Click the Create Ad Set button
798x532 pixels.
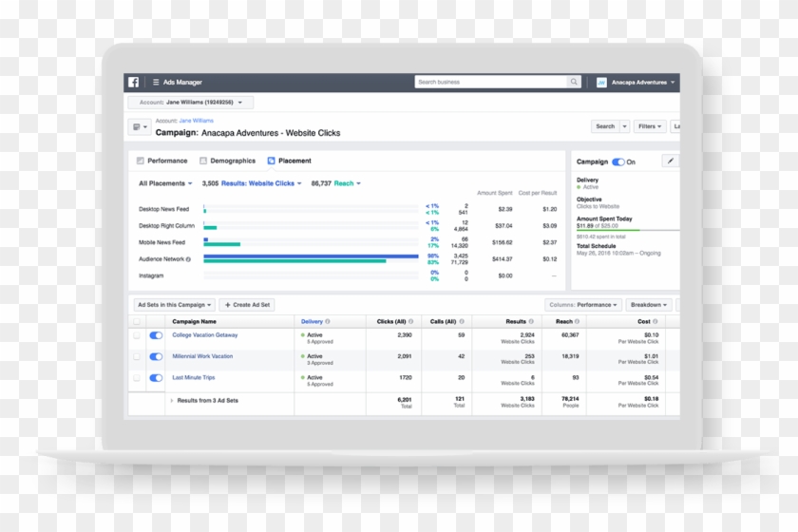click(x=247, y=305)
